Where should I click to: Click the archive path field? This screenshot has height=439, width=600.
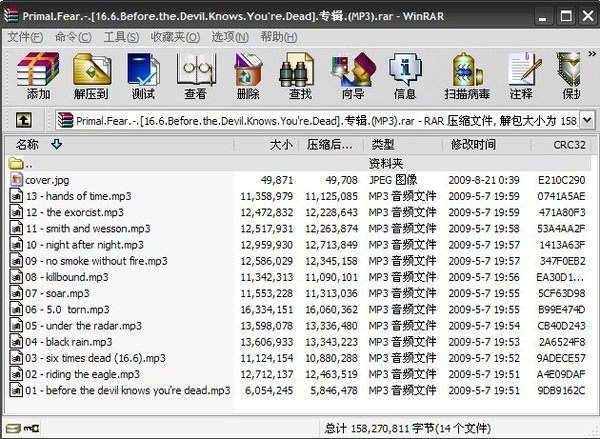(x=318, y=121)
